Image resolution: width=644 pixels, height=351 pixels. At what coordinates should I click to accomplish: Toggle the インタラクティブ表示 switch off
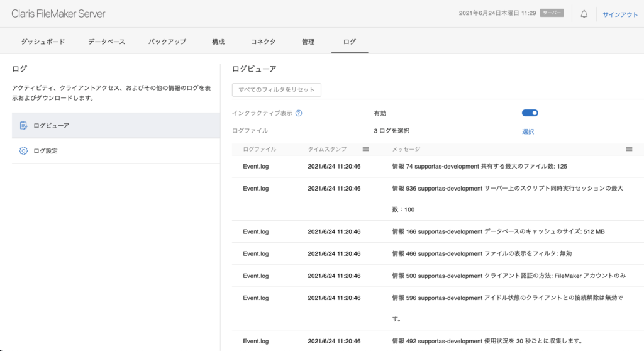pyautogui.click(x=530, y=113)
